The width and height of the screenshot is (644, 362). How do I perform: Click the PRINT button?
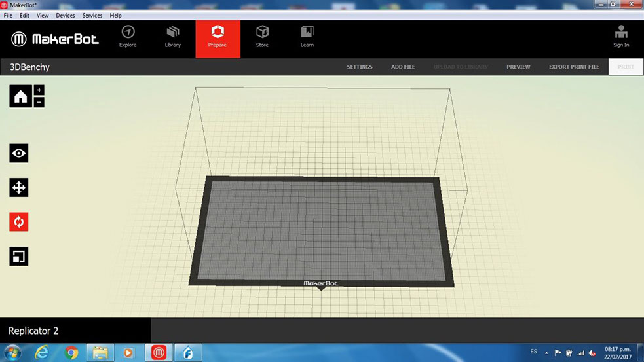[626, 67]
